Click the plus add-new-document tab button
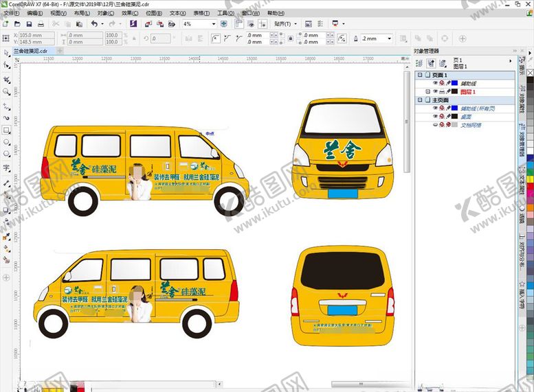Viewport: 534px width, 392px height. [x=60, y=51]
